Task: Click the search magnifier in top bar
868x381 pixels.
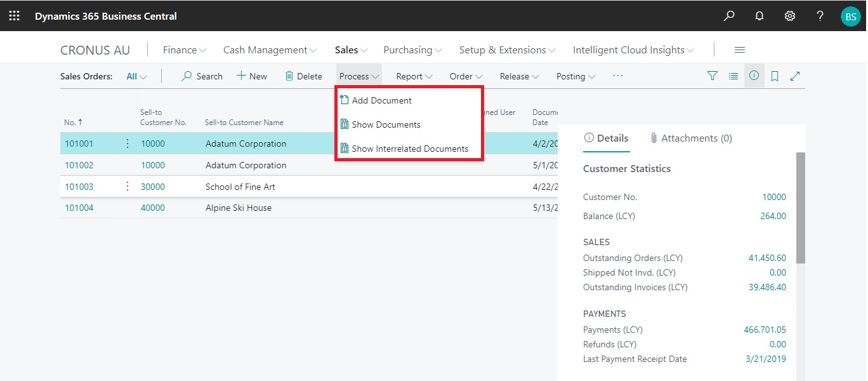Action: [x=729, y=16]
